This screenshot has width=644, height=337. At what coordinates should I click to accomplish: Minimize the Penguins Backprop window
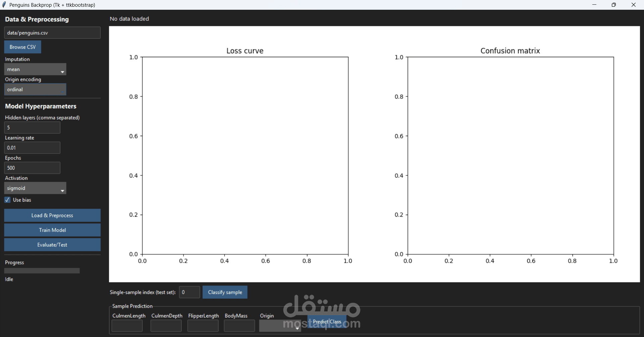[594, 5]
